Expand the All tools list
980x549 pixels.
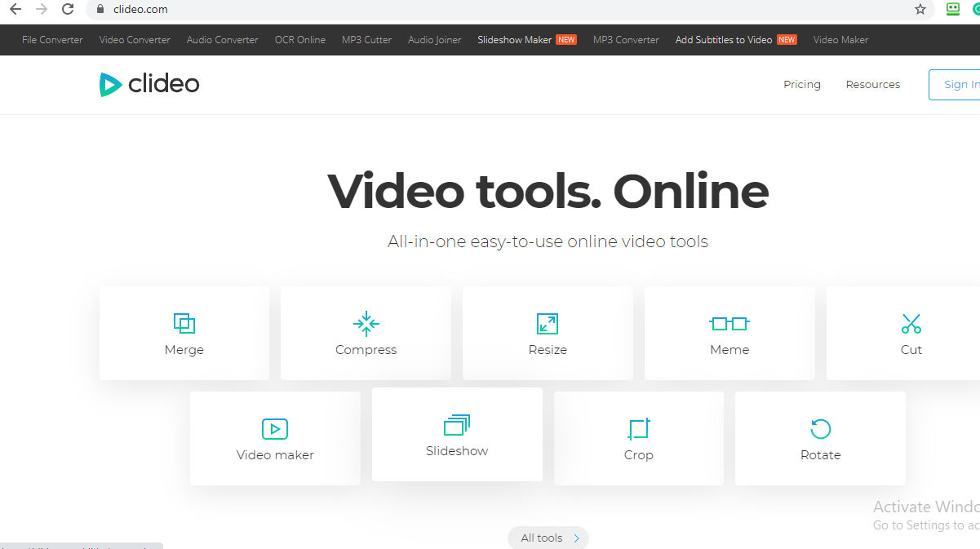point(548,538)
